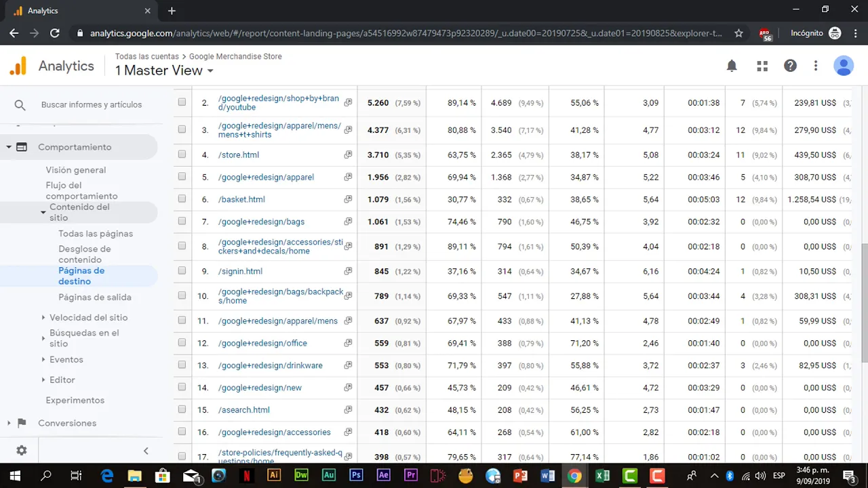Open Netflix from the taskbar

coord(247,476)
